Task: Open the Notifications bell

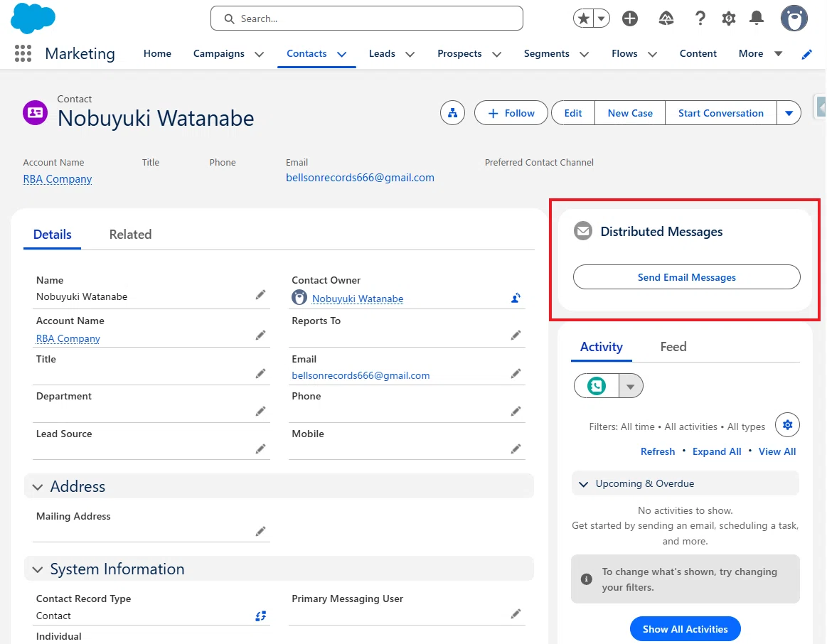Action: tap(757, 18)
